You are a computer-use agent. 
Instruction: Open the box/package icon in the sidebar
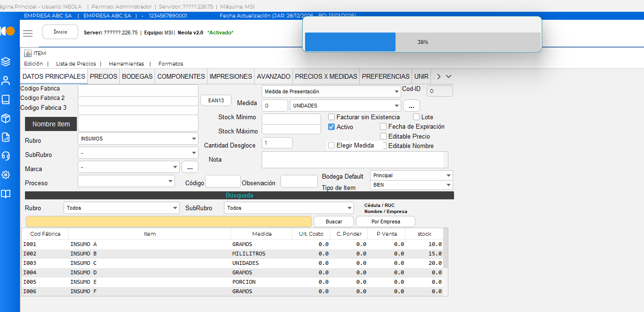pos(6,118)
